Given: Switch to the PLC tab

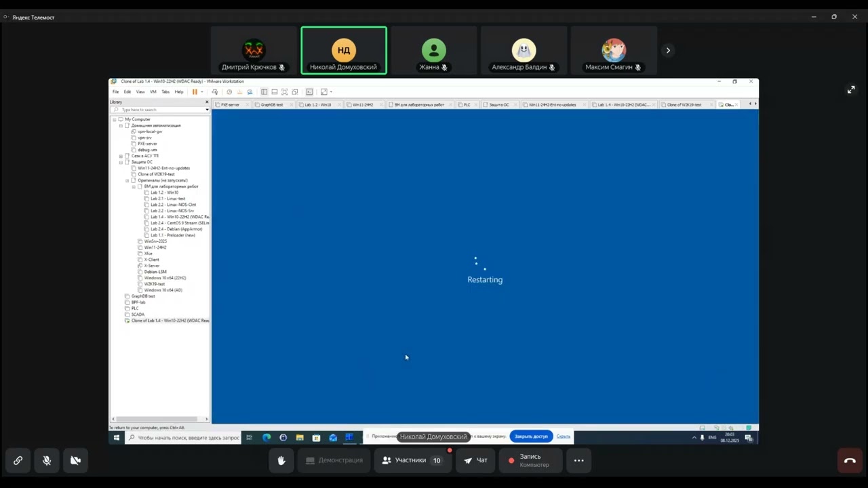Looking at the screenshot, I should click(467, 104).
